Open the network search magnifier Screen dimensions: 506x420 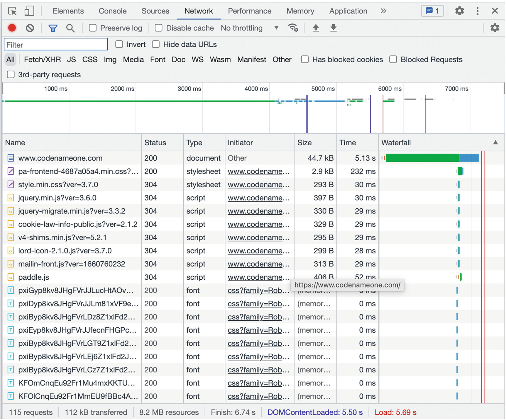pyautogui.click(x=70, y=28)
